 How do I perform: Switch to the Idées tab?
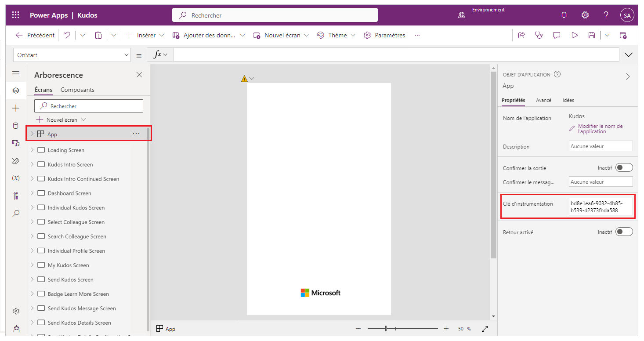(568, 100)
